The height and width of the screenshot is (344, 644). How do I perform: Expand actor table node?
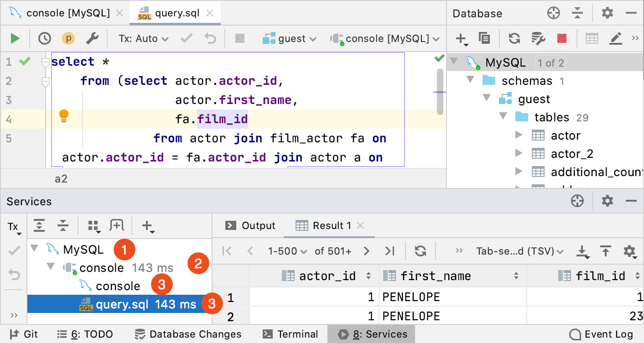pyautogui.click(x=519, y=135)
